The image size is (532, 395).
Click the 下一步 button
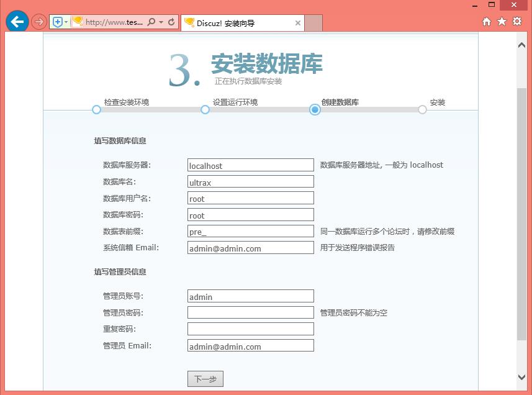click(x=205, y=379)
